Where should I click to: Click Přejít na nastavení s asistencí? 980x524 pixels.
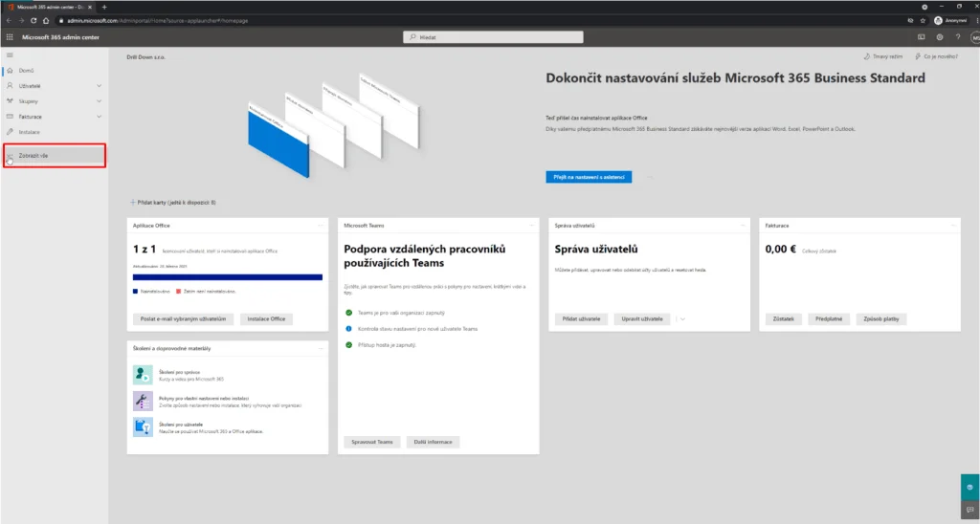click(589, 177)
